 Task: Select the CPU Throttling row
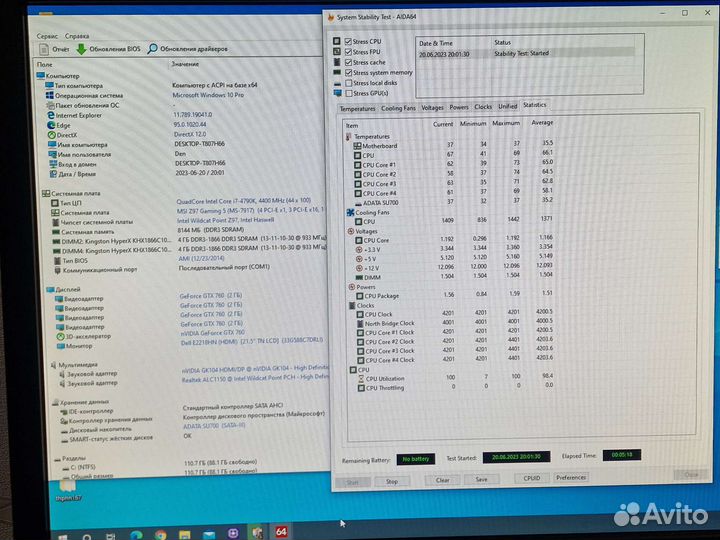(x=455, y=387)
